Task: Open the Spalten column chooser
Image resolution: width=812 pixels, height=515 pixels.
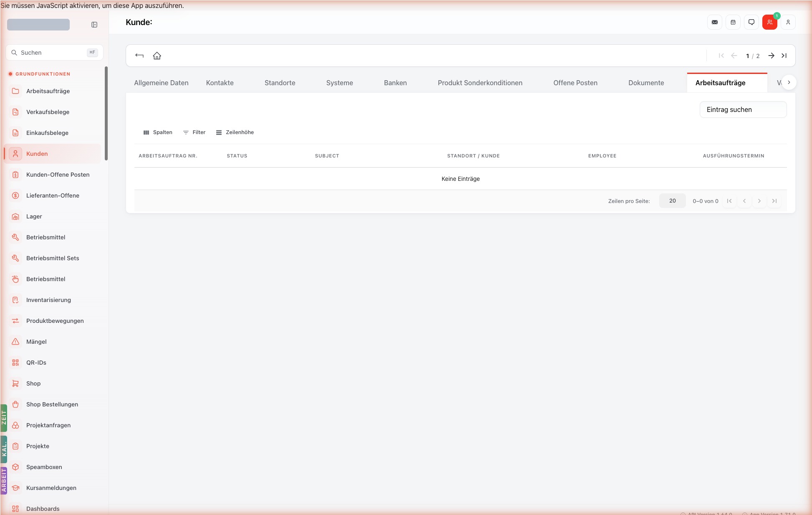Action: coord(158,132)
